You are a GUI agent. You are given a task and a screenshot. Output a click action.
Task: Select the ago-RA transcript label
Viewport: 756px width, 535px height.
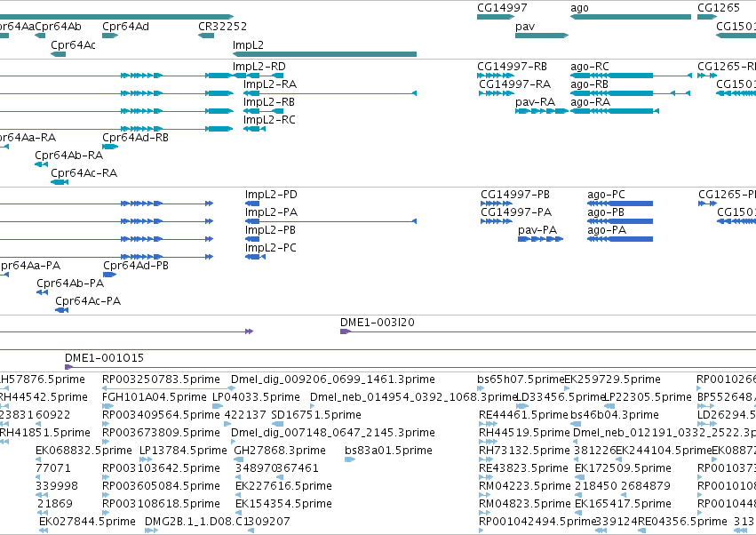click(x=590, y=102)
